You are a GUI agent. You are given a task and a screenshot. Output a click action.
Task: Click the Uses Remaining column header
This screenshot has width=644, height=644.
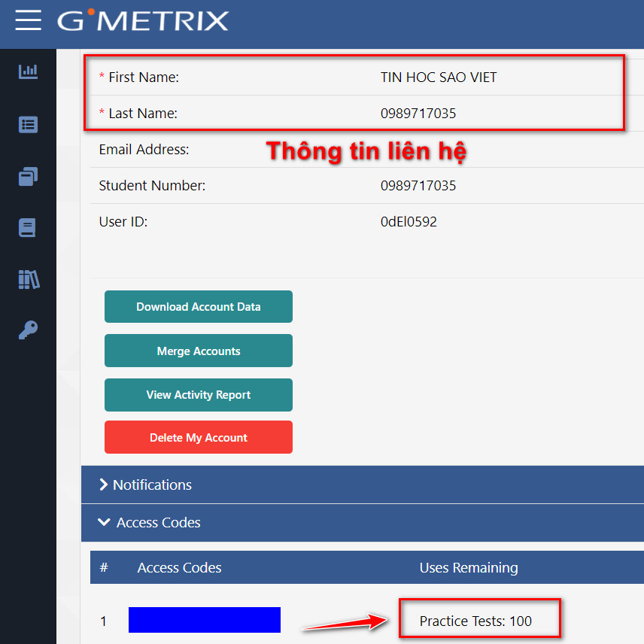tap(469, 567)
